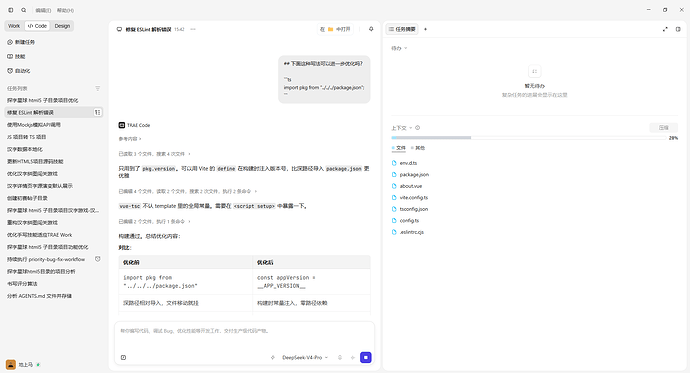Screen dimensions: 690x373
Task: Click the leftmost icon in the input toolbar
Action: tap(123, 358)
